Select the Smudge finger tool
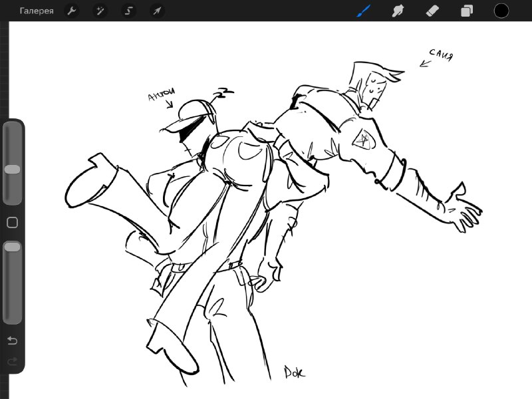Viewport: 532px width, 399px height. pyautogui.click(x=398, y=11)
